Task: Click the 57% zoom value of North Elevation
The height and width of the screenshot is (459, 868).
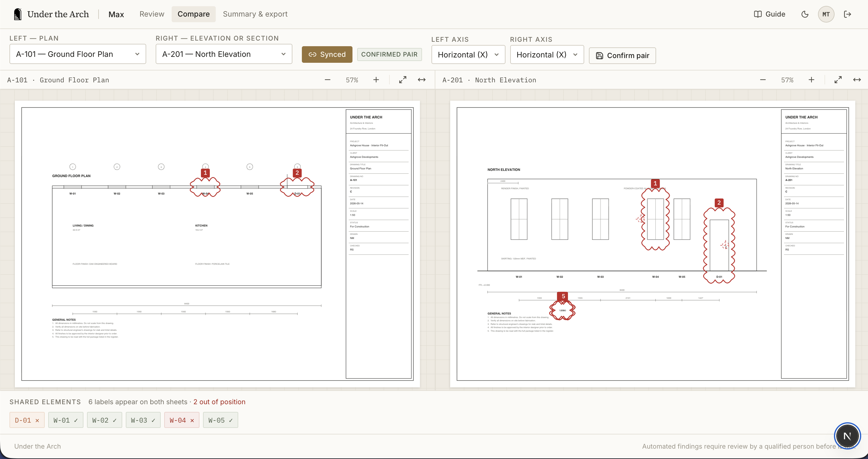Action: (x=787, y=80)
